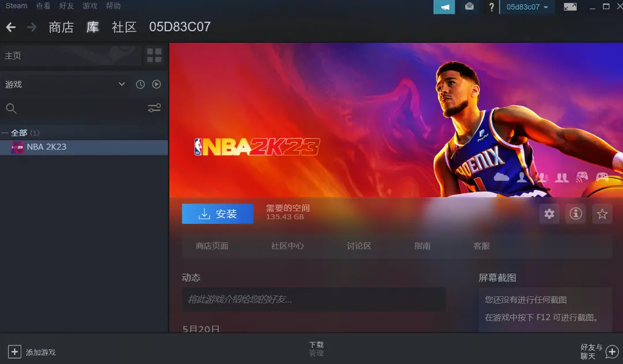Image resolution: width=623 pixels, height=364 pixels.
Task: Open the game settings gear icon
Action: [x=550, y=214]
